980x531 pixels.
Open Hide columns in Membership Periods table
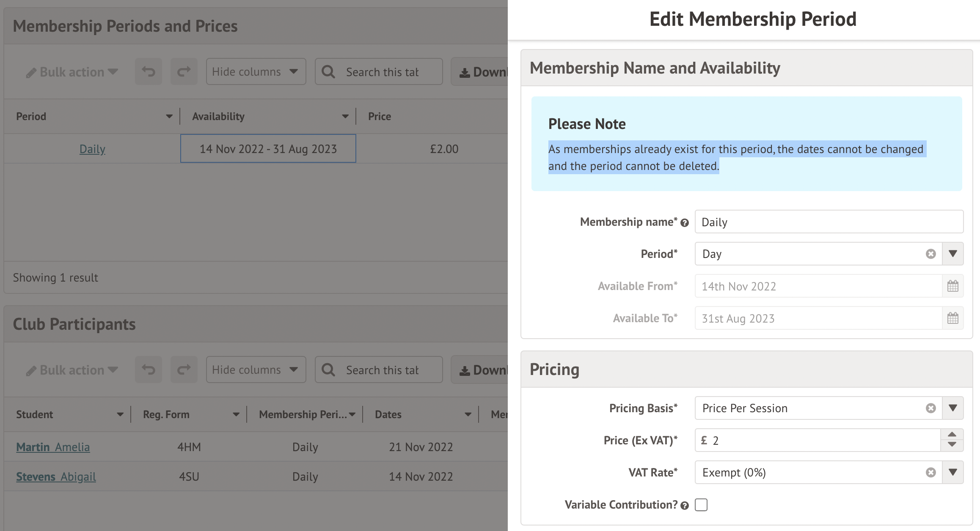pos(256,72)
